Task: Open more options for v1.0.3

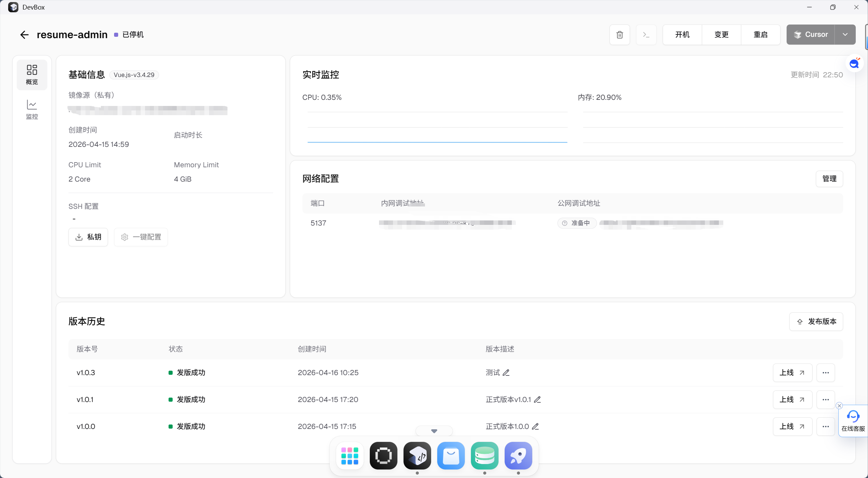Action: click(825, 373)
